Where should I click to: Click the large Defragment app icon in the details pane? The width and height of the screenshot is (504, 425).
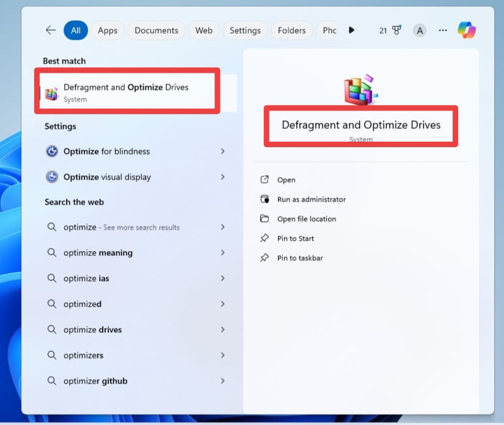pos(360,90)
